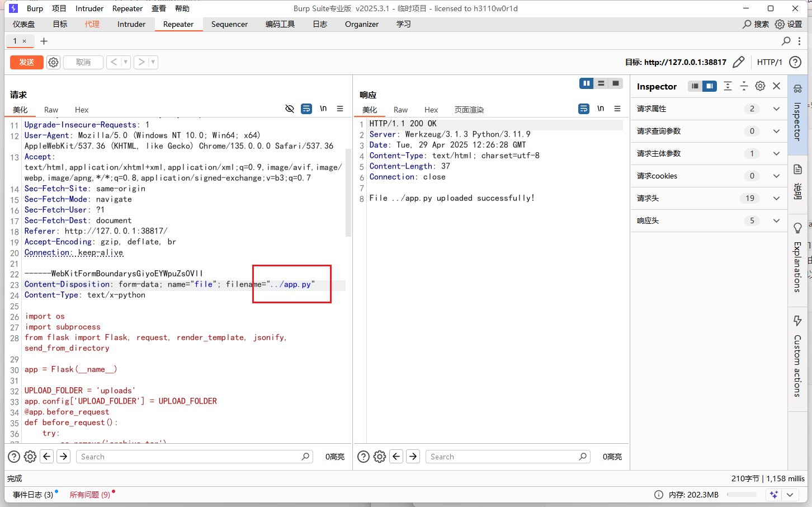Open the global Search (搜索) function
The height and width of the screenshot is (507, 812).
coord(756,24)
